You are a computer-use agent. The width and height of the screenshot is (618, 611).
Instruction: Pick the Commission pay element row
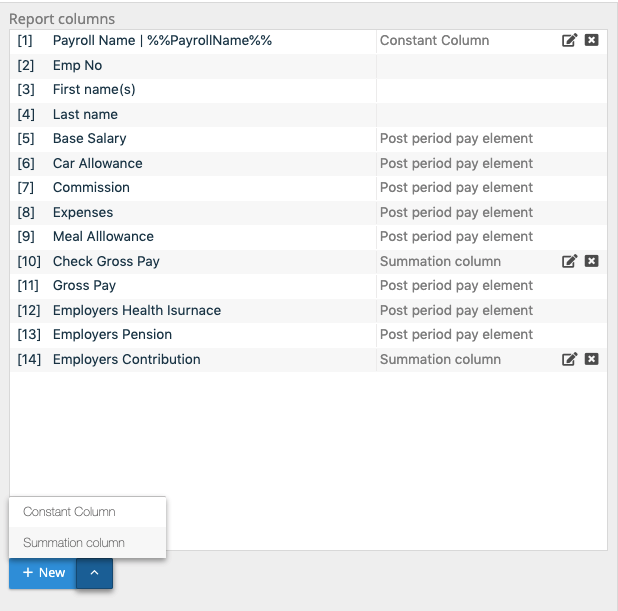point(91,188)
